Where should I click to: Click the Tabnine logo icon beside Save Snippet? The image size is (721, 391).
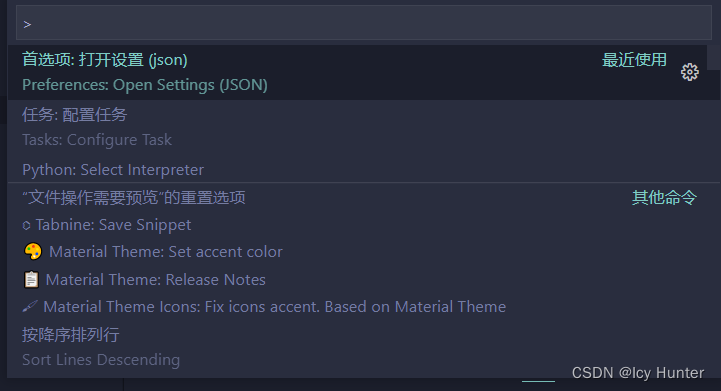coord(26,225)
